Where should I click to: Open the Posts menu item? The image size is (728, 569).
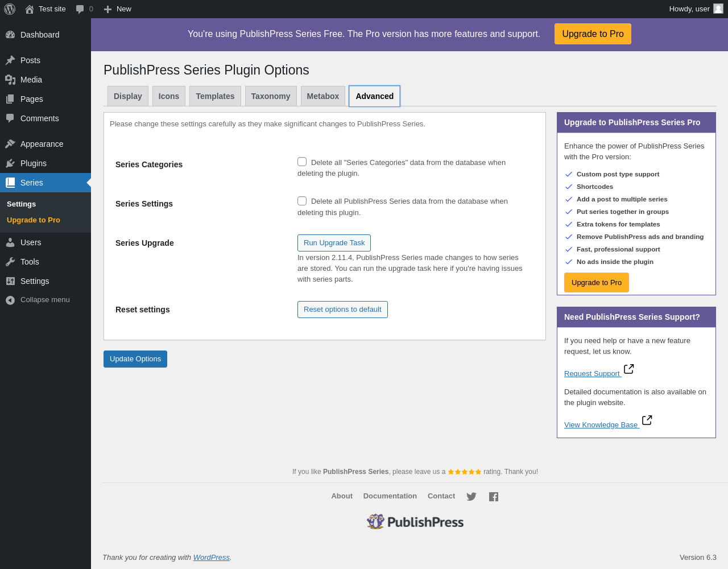click(x=45, y=60)
